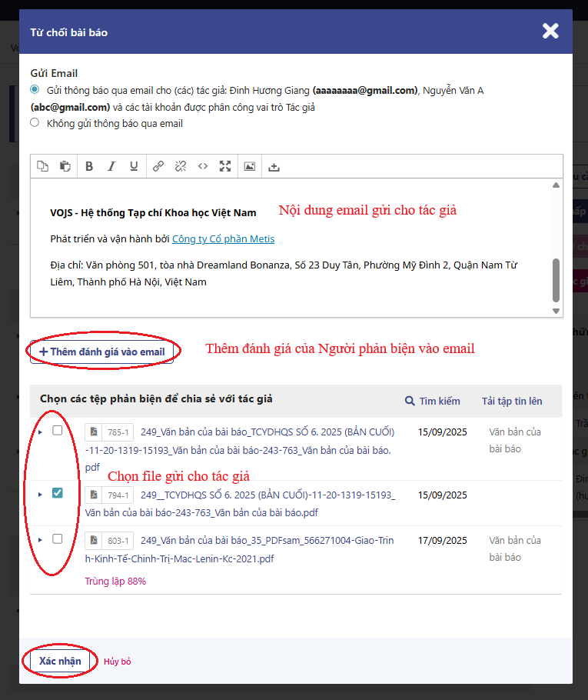The width and height of the screenshot is (588, 700).
Task: Switch editor to fullscreen mode
Action: (225, 166)
